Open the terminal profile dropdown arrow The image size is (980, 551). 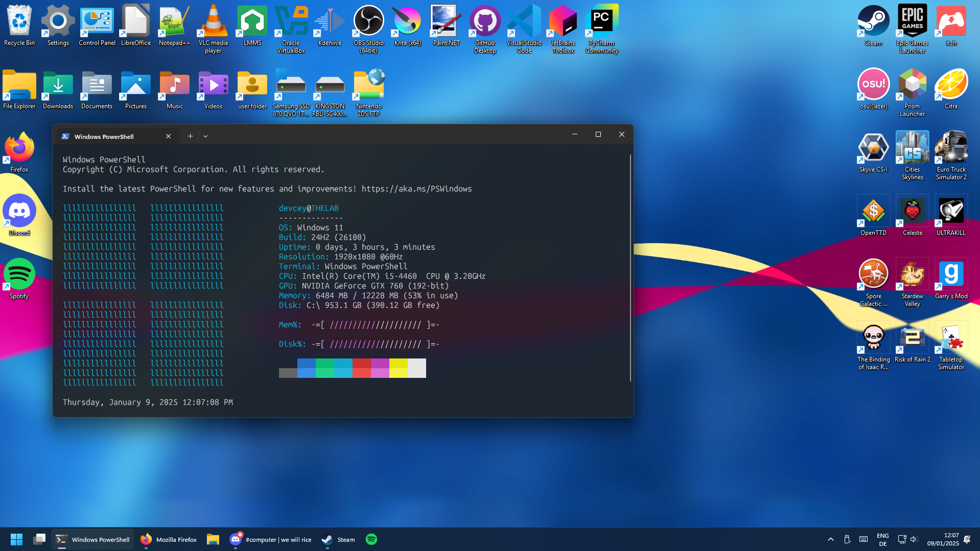tap(205, 136)
